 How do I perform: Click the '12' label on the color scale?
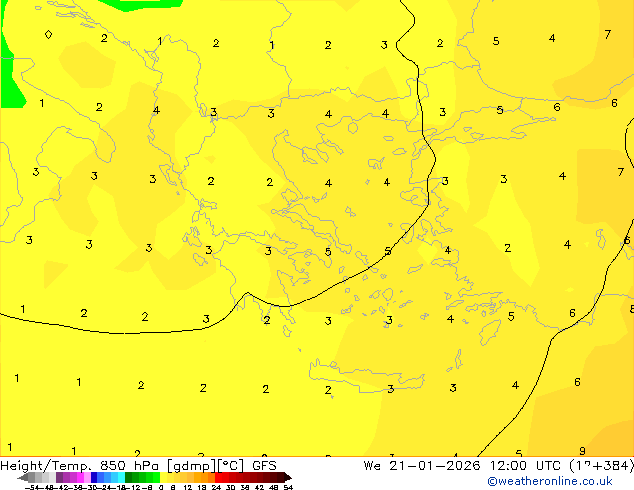(188, 487)
